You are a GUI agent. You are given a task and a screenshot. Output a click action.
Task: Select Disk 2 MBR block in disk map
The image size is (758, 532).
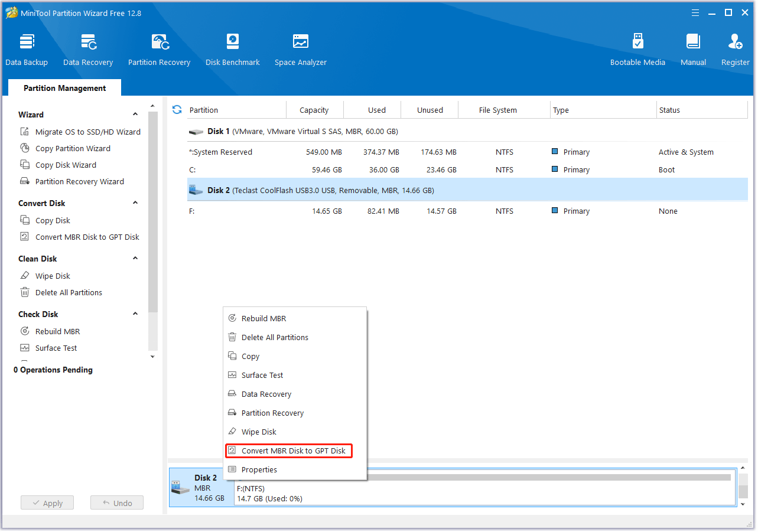tap(202, 488)
